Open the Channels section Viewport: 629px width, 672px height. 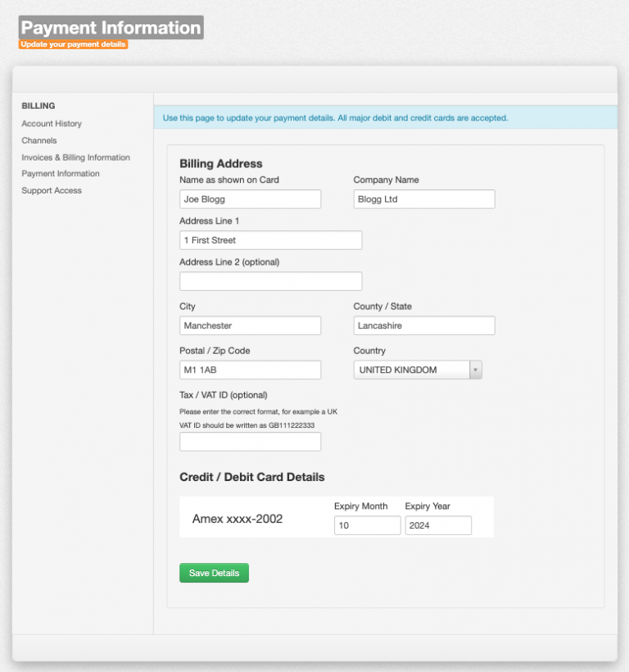(37, 140)
